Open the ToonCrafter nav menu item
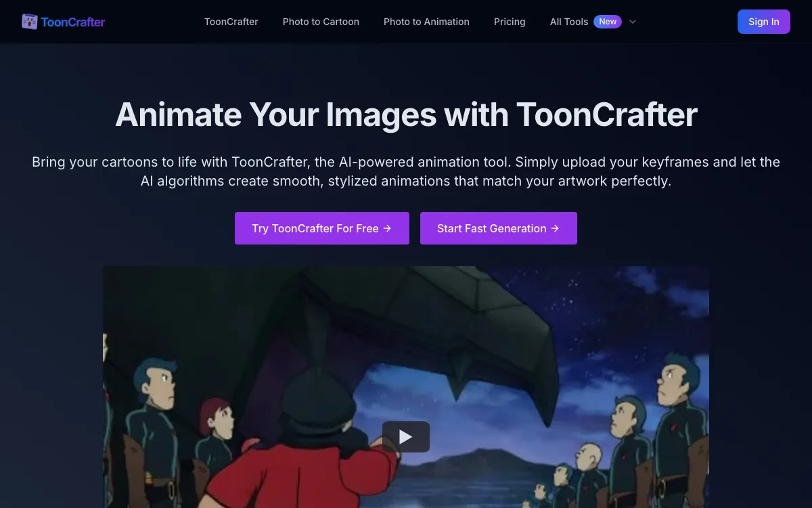Image resolution: width=812 pixels, height=508 pixels. 231,22
